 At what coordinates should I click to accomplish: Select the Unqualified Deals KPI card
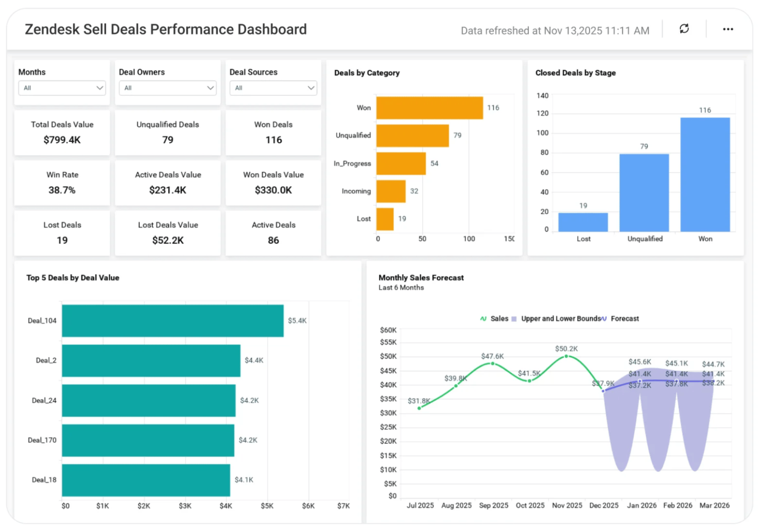pyautogui.click(x=168, y=133)
